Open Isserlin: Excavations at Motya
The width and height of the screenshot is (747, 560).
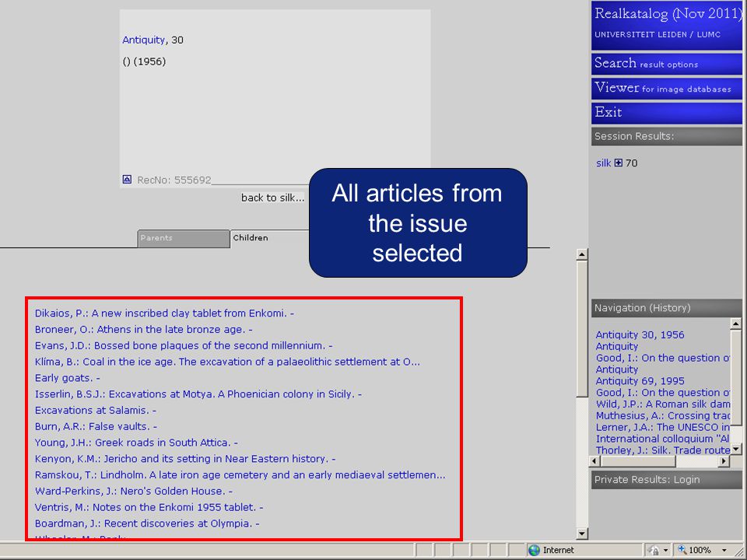(198, 394)
